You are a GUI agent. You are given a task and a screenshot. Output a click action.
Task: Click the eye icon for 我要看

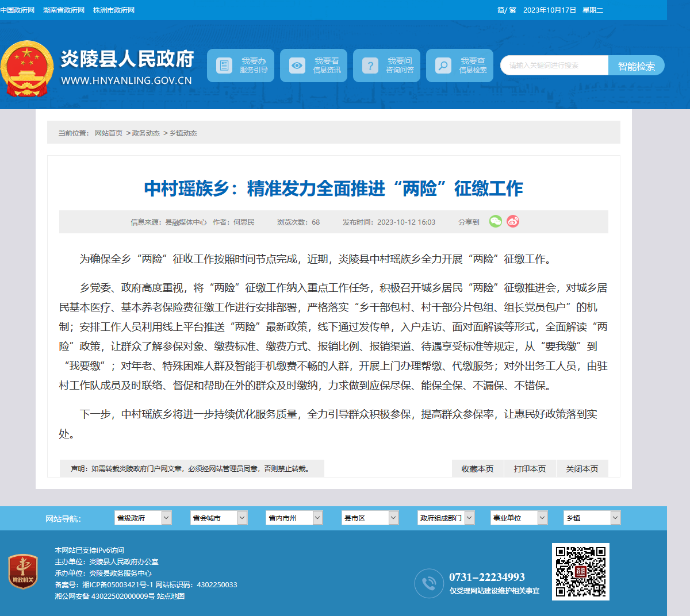pyautogui.click(x=297, y=66)
